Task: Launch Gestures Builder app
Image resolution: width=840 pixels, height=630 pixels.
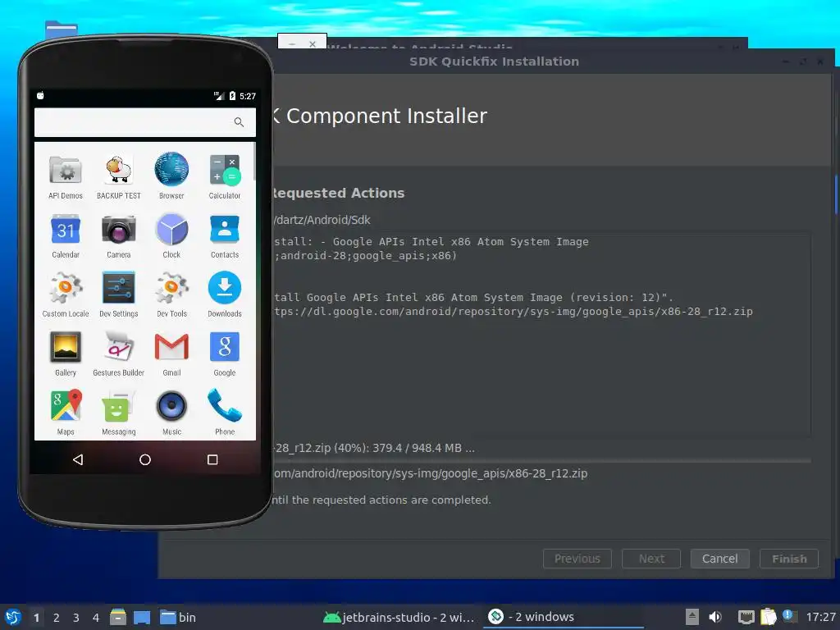Action: [x=118, y=354]
